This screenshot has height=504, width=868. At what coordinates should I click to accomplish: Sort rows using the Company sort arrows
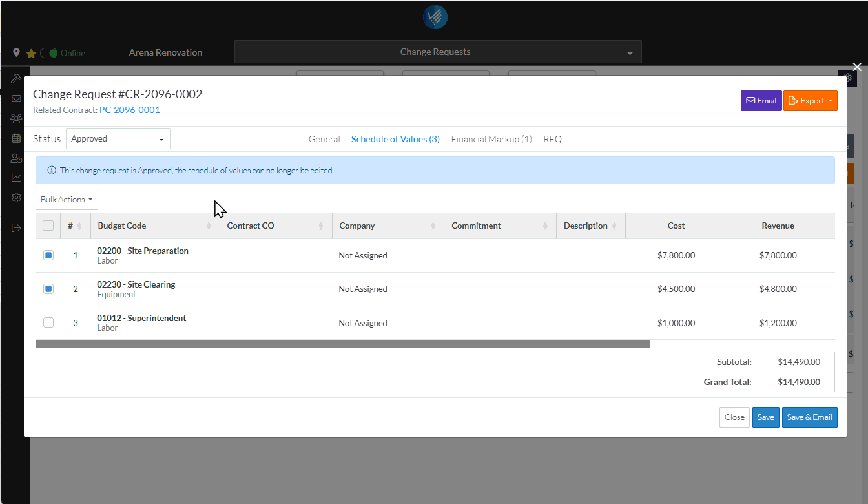pyautogui.click(x=433, y=226)
